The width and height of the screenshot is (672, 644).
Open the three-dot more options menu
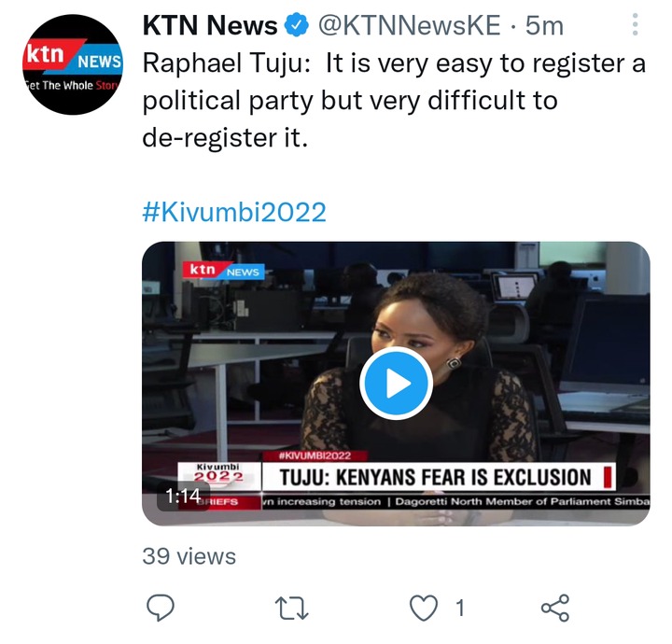pos(636,24)
